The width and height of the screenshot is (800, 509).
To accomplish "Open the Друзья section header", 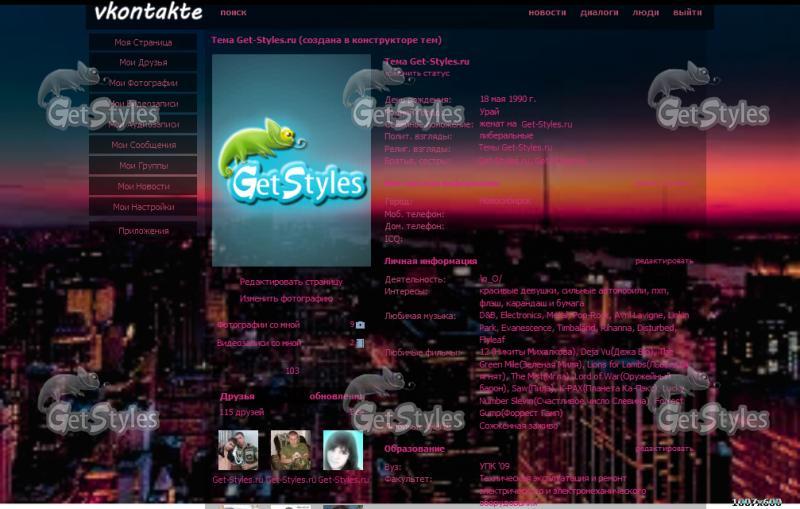I will point(237,396).
